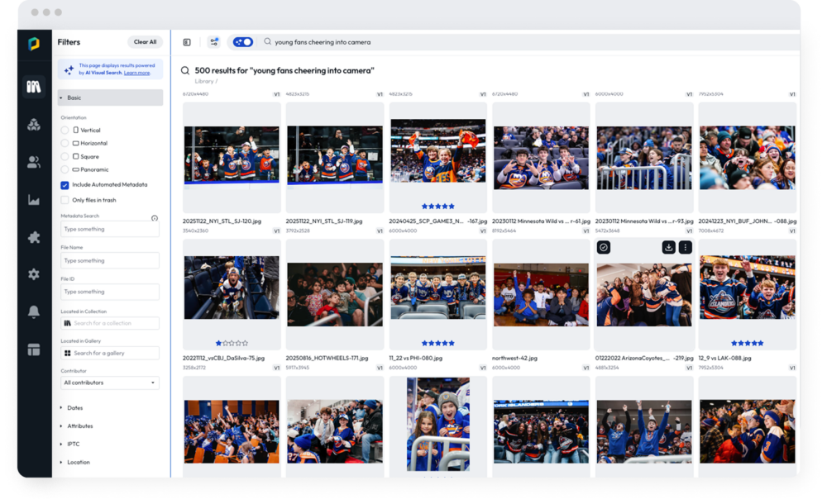Open the Library icon in the sidebar
Image resolution: width=827 pixels, height=504 pixels.
point(34,87)
